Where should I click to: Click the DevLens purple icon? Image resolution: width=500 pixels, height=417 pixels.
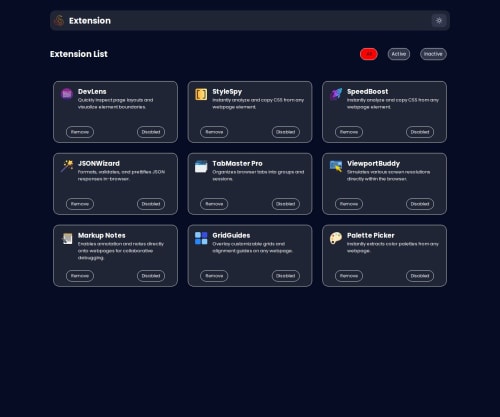coord(67,94)
